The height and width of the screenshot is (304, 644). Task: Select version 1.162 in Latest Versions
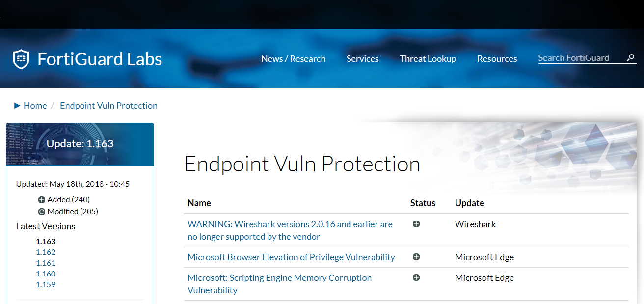(x=46, y=252)
